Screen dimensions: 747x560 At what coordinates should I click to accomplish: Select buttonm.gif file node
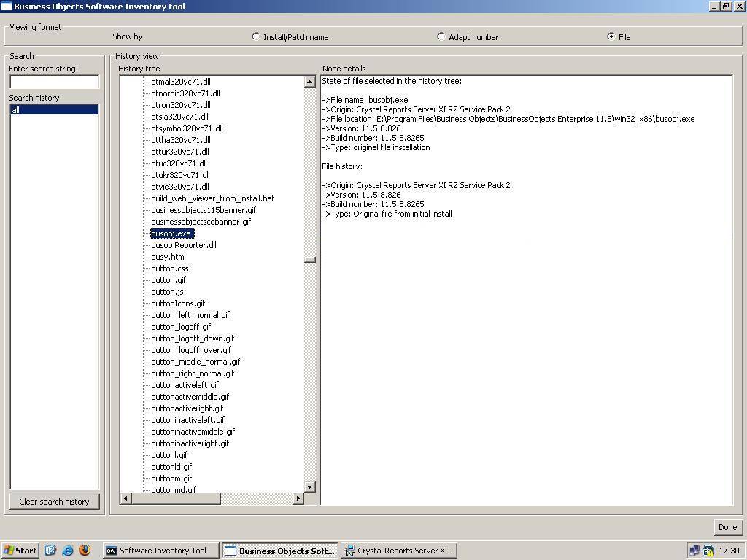(171, 478)
